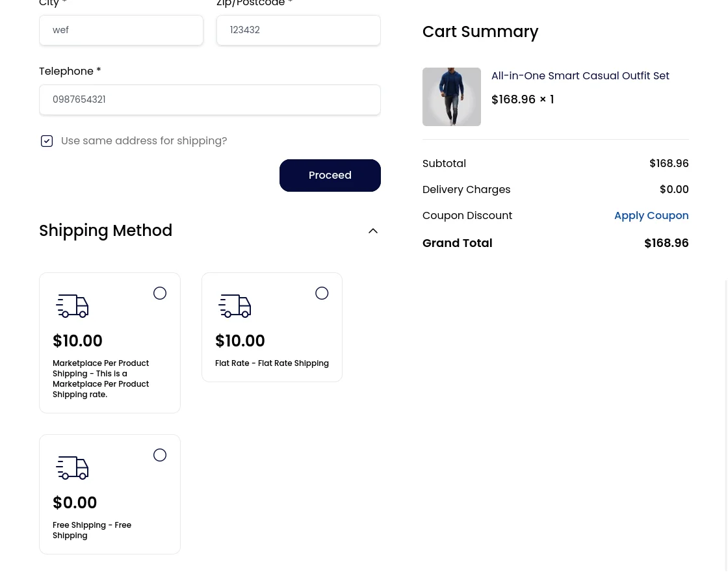The image size is (728, 572).
Task: Choose the Flat Rate Shipping radio button
Action: [x=322, y=292]
